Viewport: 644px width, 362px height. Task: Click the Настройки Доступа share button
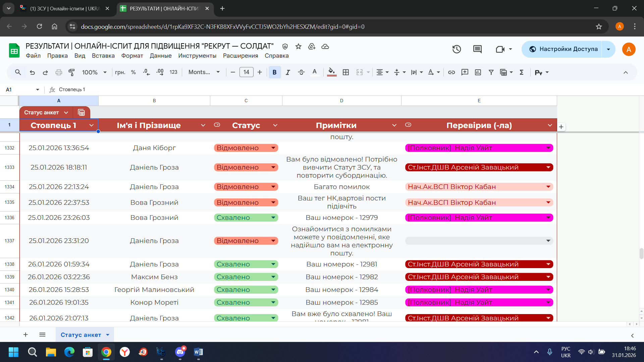563,49
